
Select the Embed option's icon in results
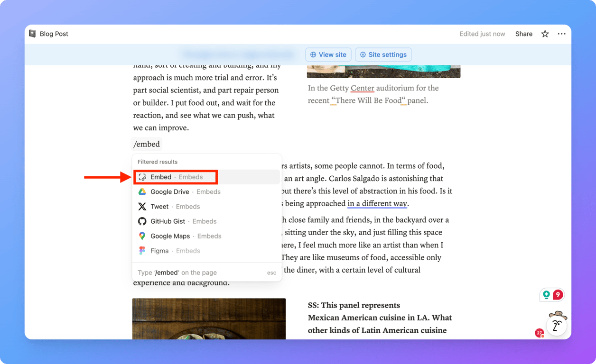pos(142,176)
